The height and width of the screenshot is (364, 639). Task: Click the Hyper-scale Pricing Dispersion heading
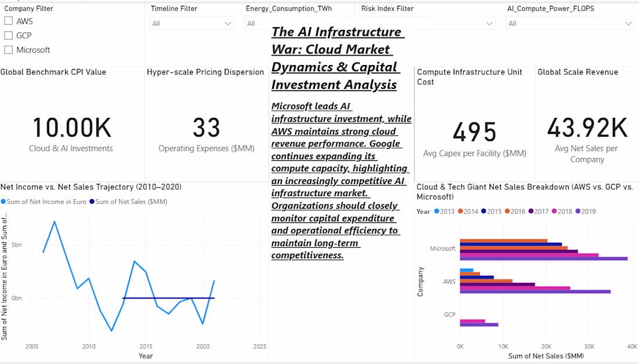(206, 72)
